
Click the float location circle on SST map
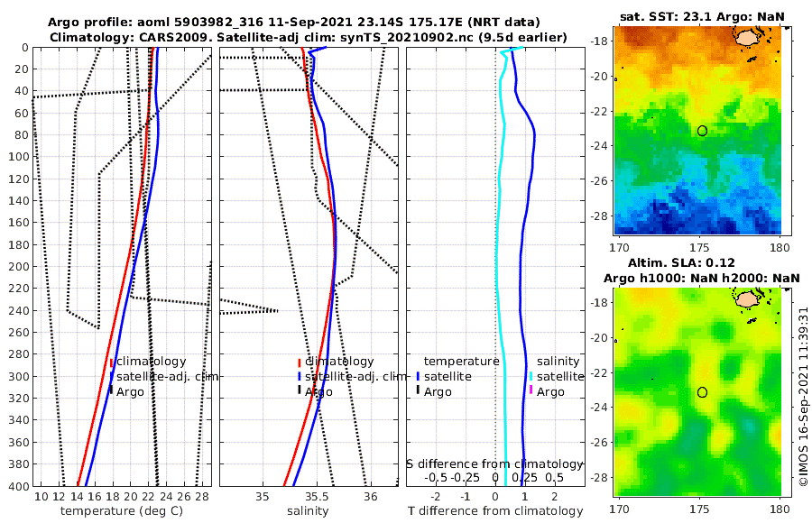(702, 131)
